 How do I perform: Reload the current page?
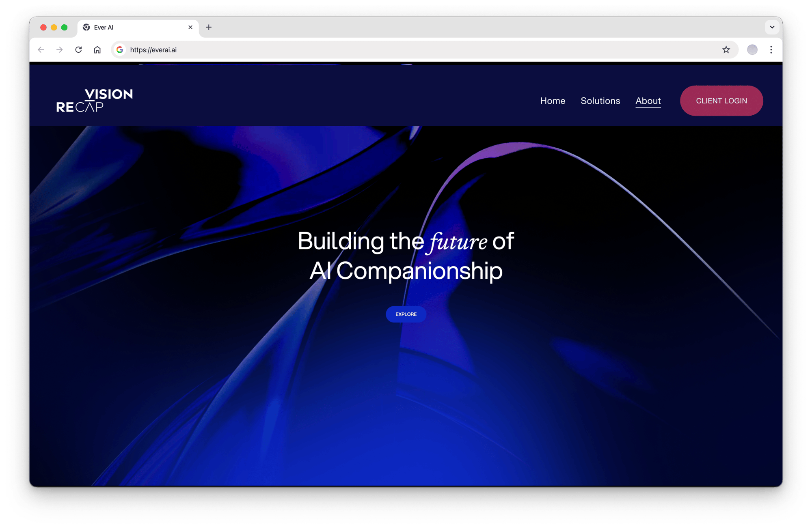click(x=78, y=50)
